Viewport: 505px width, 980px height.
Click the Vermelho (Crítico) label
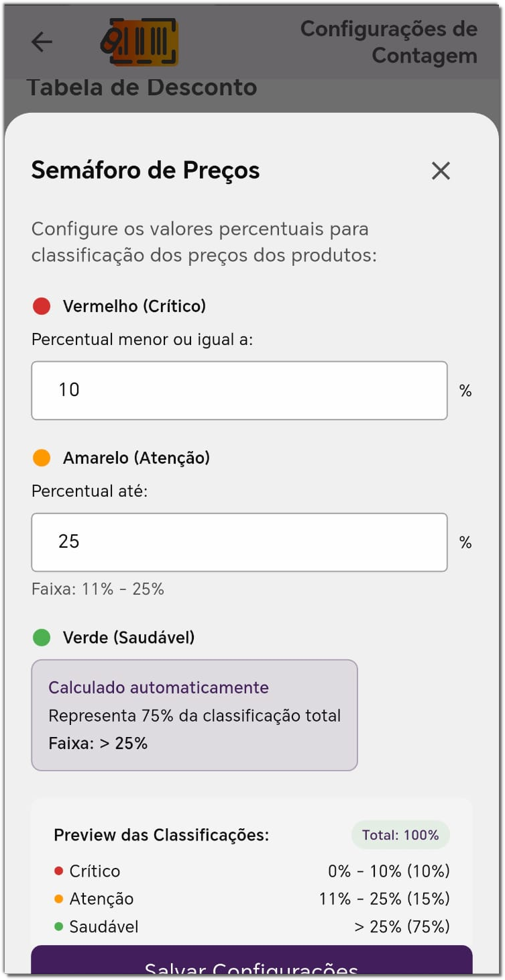tap(134, 307)
